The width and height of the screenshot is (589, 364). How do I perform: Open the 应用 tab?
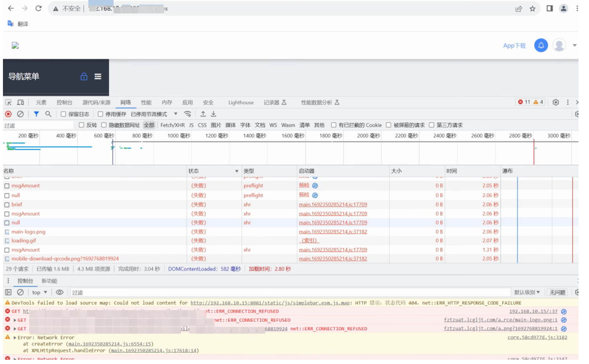tap(188, 103)
